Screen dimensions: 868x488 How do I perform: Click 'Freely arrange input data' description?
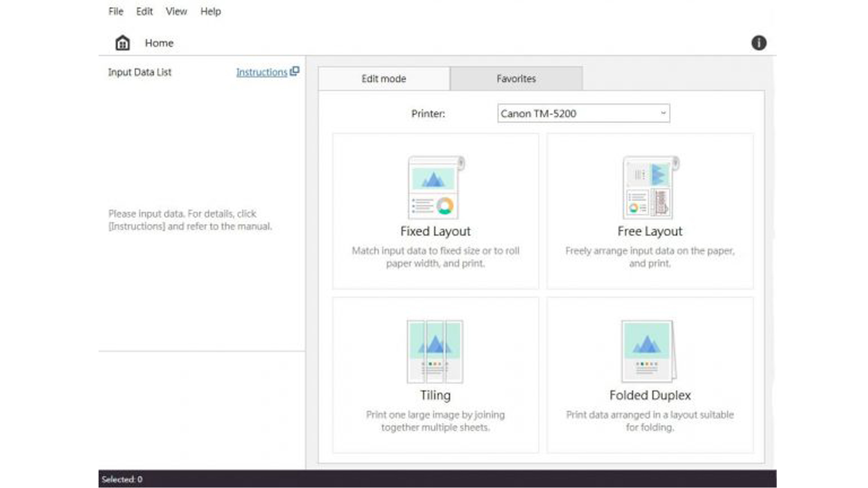coord(650,257)
